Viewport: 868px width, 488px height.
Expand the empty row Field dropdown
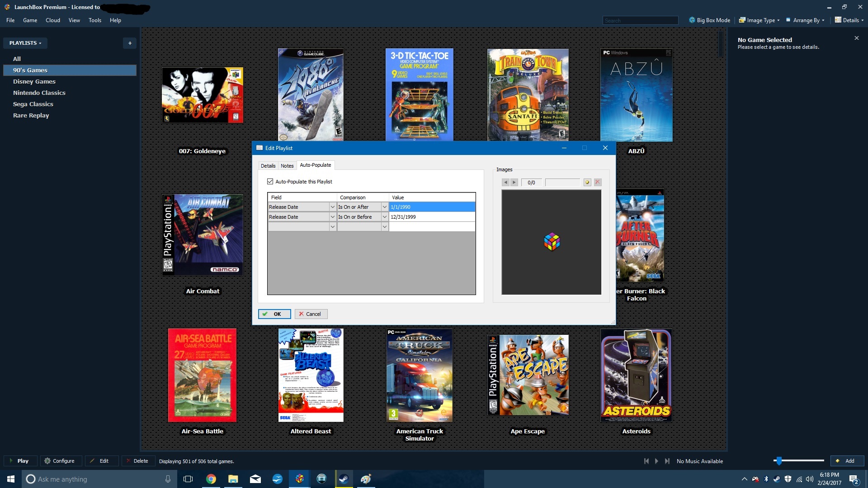333,227
